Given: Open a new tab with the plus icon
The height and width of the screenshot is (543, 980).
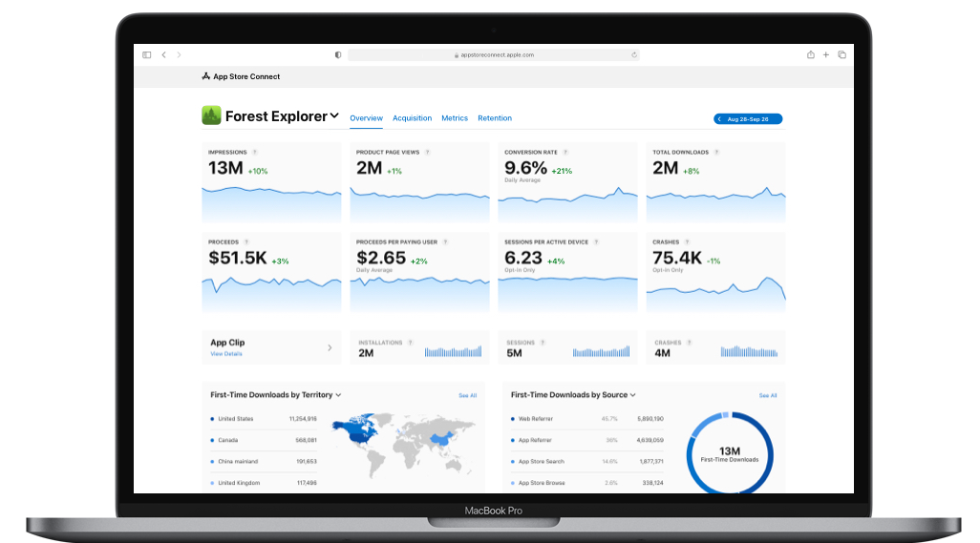Looking at the screenshot, I should pos(825,55).
